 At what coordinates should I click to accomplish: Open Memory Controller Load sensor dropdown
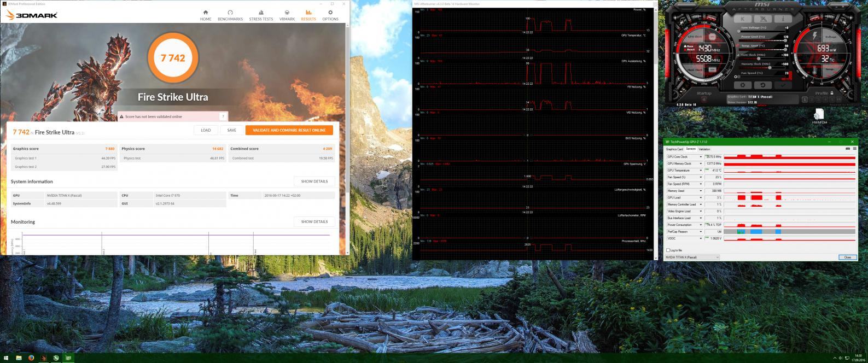coord(701,204)
